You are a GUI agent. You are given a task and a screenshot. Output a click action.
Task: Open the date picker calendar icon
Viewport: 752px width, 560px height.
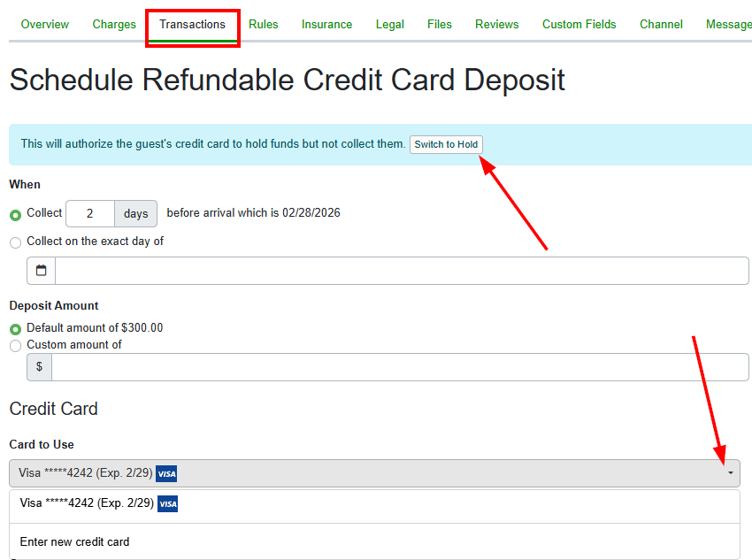click(x=40, y=270)
